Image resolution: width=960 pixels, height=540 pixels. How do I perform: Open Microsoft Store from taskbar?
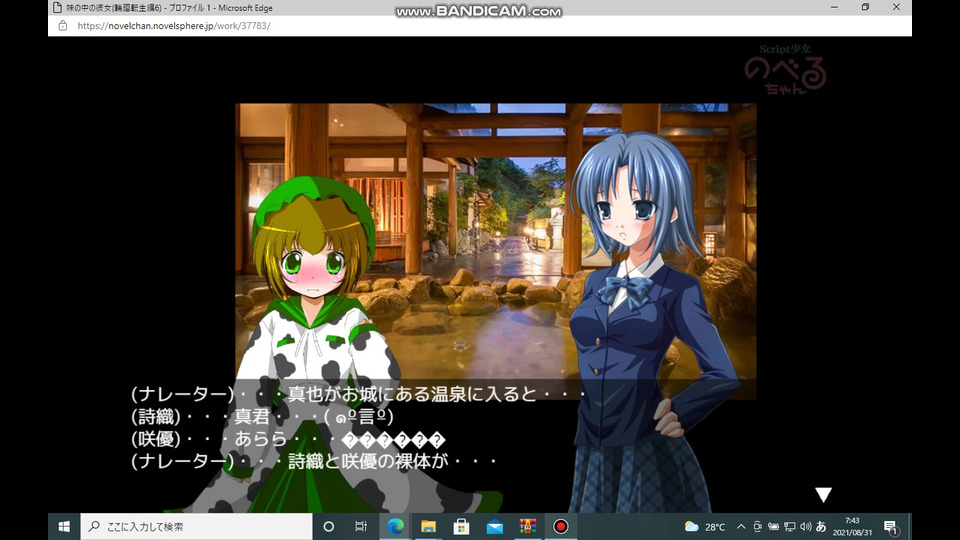[x=461, y=527]
